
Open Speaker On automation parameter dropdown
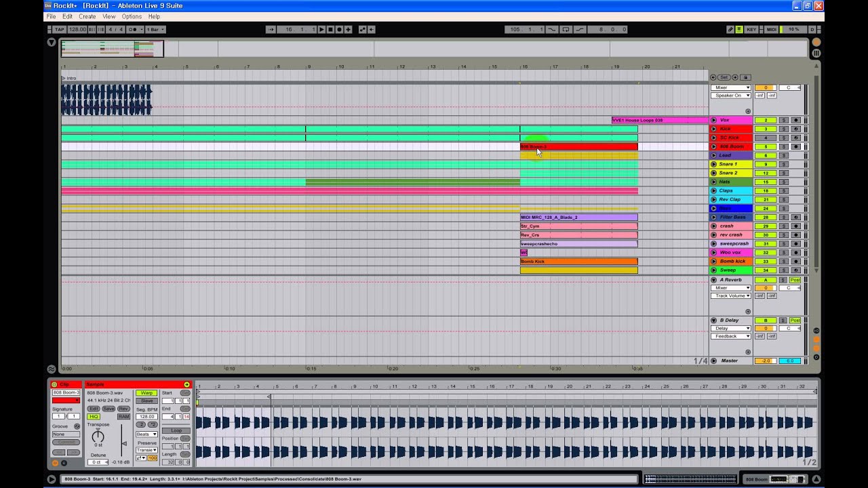pos(731,96)
